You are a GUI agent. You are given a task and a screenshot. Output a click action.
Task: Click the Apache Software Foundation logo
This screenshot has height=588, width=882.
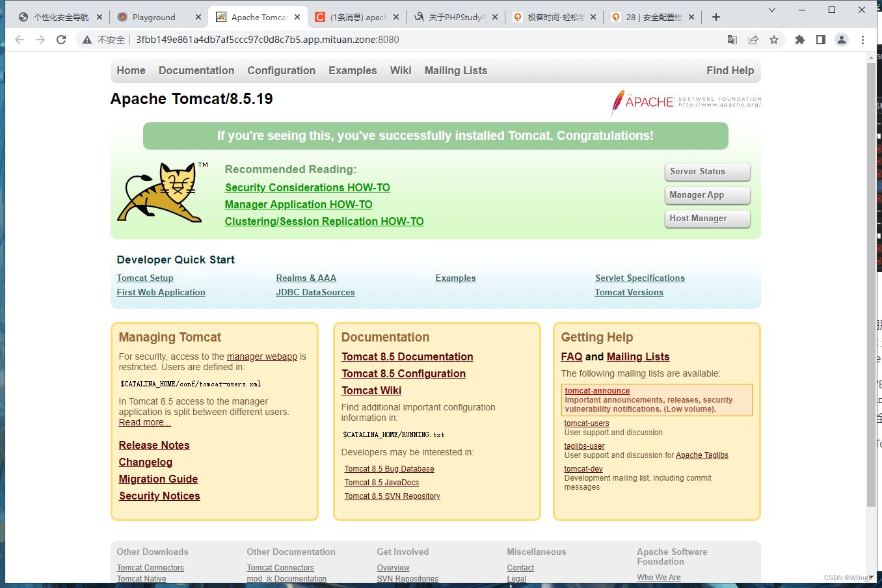pyautogui.click(x=686, y=102)
